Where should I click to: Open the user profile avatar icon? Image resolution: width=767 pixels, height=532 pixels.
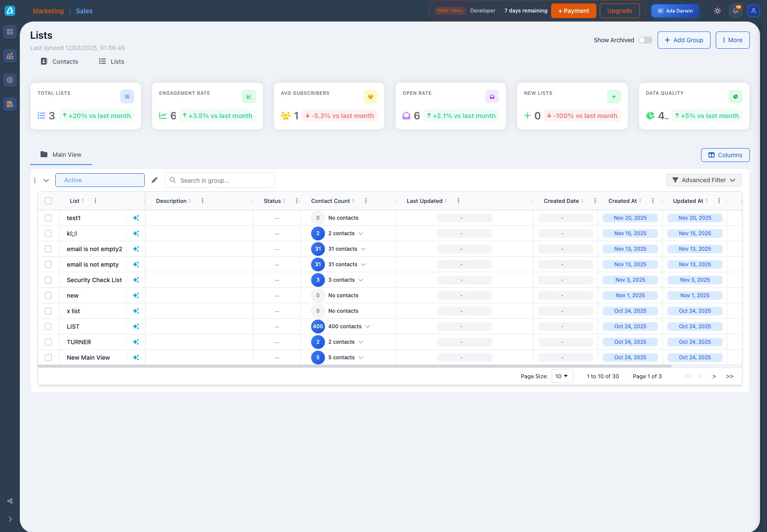pos(754,11)
